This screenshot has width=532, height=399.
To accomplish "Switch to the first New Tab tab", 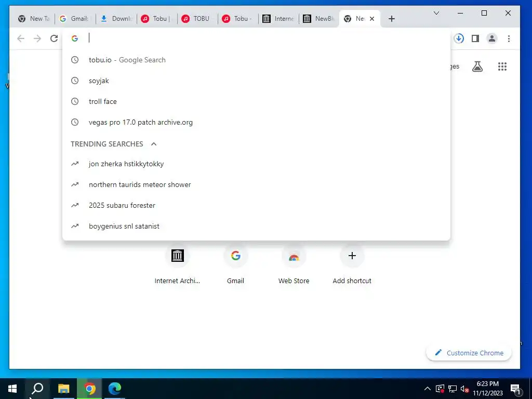I will click(34, 19).
